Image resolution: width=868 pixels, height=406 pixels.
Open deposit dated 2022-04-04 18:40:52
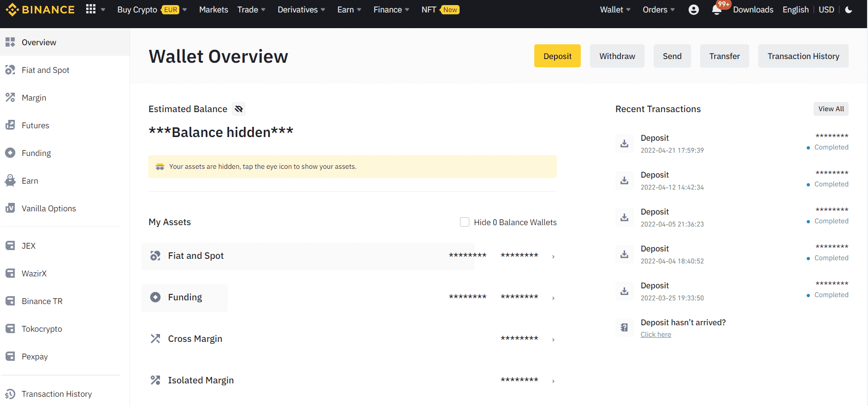click(732, 254)
